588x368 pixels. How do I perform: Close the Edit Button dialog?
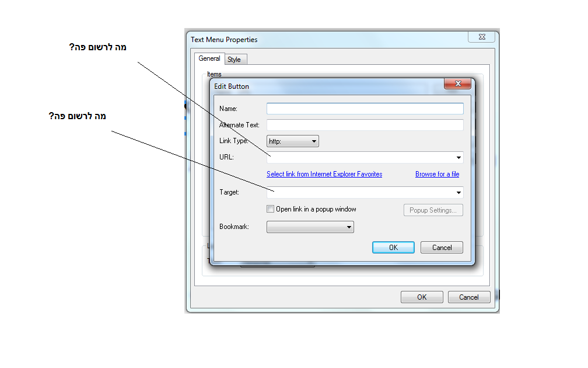[457, 84]
